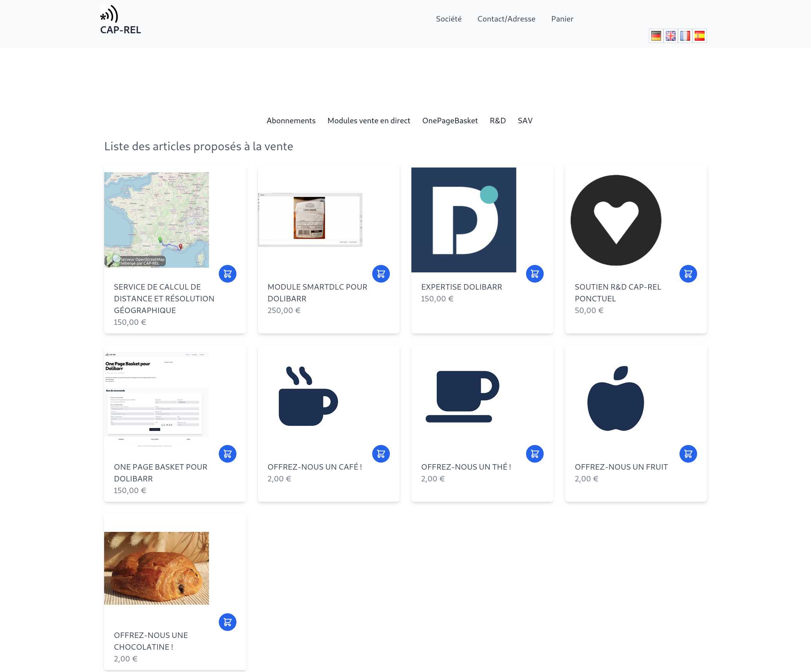Filter by SAV category
811x672 pixels.
(x=525, y=121)
